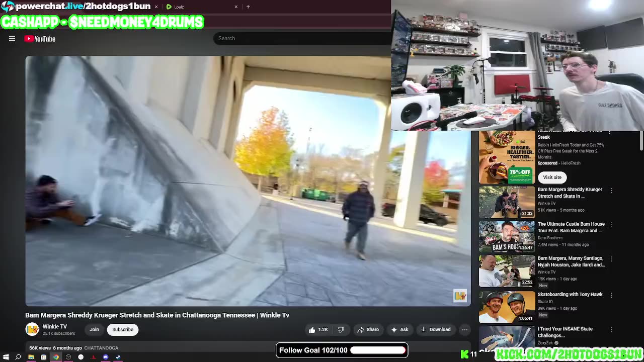Open Microsoft Store from the taskbar

click(43, 357)
